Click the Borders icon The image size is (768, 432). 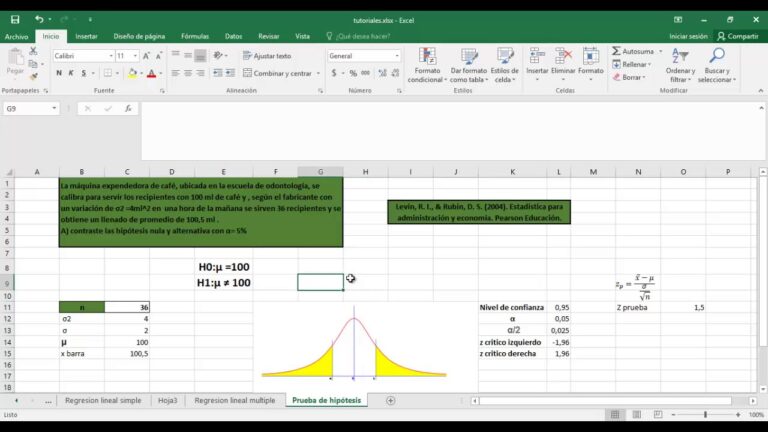tap(108, 73)
